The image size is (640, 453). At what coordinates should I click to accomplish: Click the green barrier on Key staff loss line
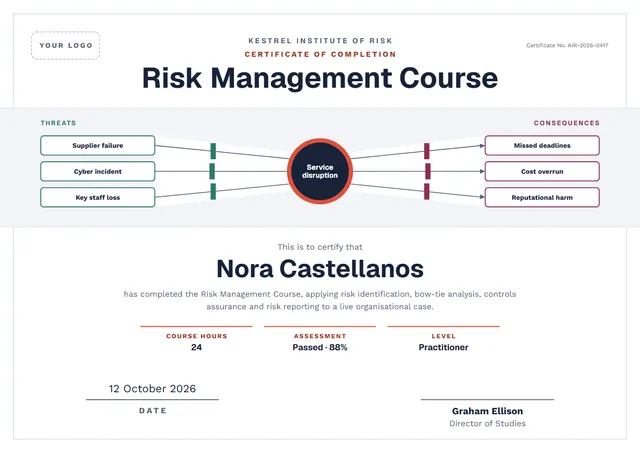(x=213, y=191)
